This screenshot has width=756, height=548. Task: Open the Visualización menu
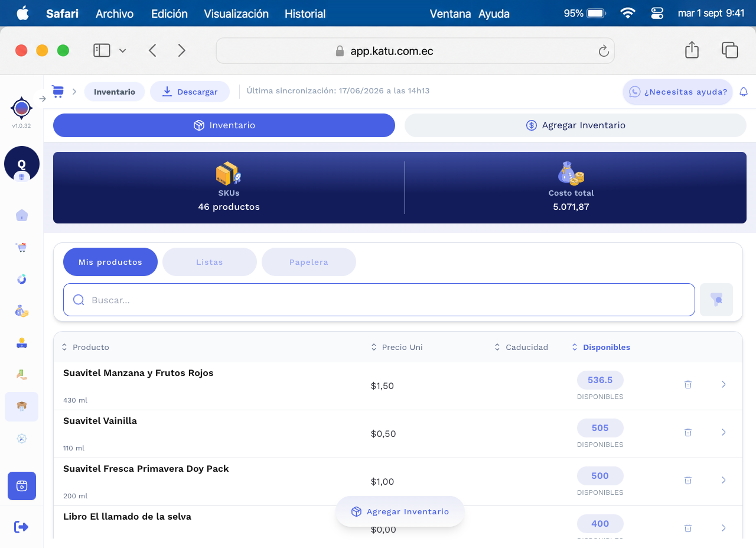coord(236,14)
